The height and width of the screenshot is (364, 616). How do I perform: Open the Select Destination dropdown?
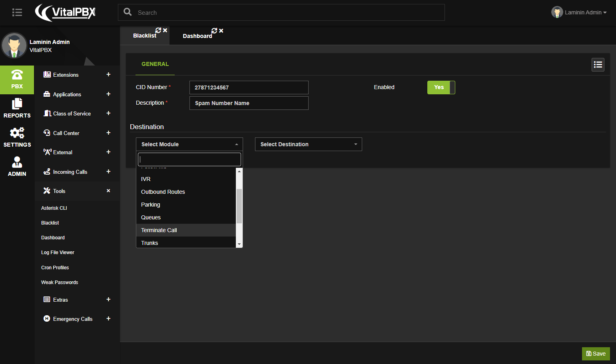tap(309, 144)
